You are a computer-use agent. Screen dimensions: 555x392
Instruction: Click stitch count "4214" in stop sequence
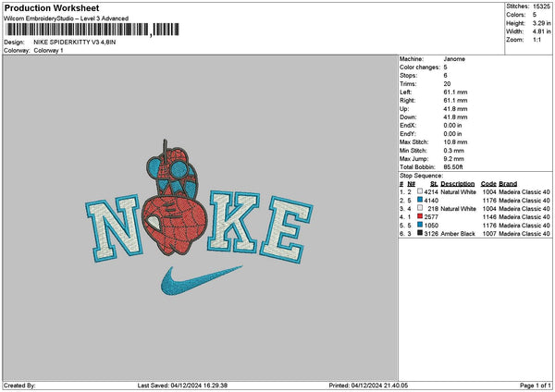pos(431,192)
